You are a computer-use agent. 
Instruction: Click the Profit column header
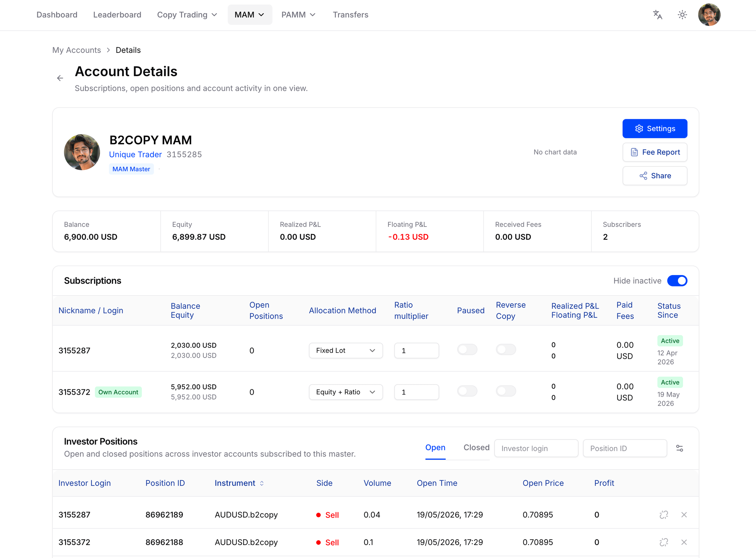pyautogui.click(x=604, y=483)
